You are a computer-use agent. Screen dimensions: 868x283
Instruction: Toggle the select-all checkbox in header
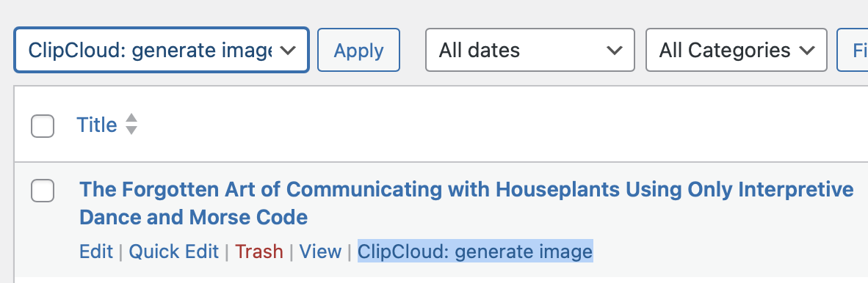[43, 126]
